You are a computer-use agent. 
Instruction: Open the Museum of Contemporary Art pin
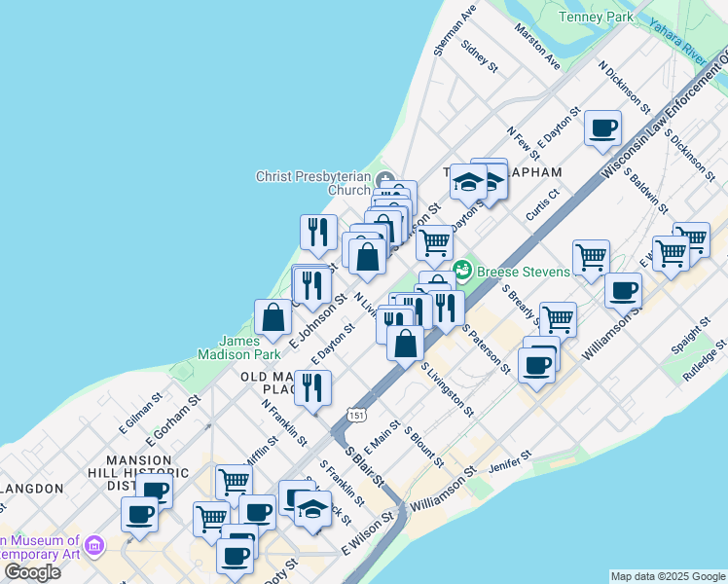pyautogui.click(x=93, y=546)
